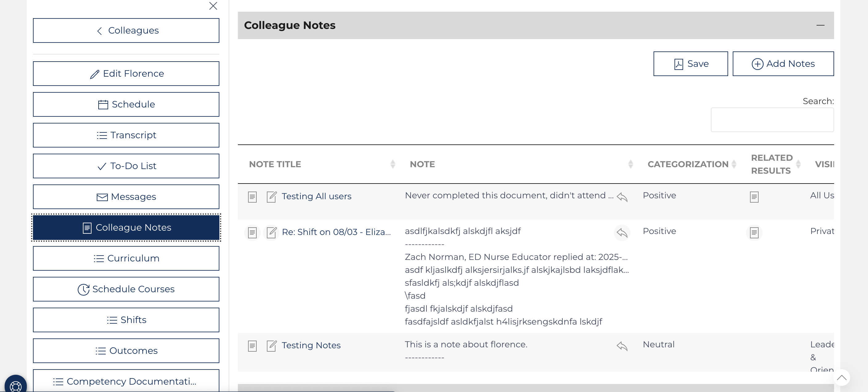868x392 pixels.
Task: Click the edit icon next to Testing All users
Action: click(x=271, y=197)
